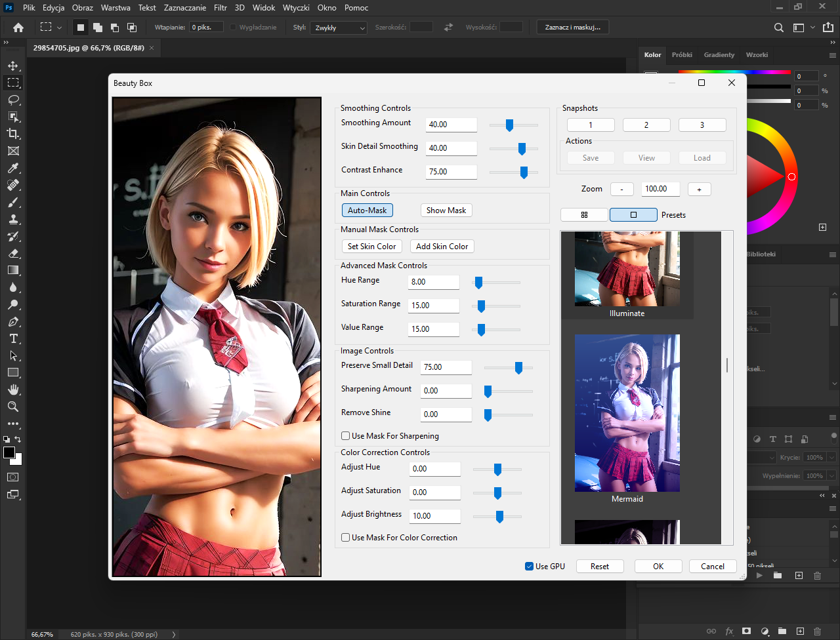This screenshot has width=840, height=640.
Task: Select the Hand tool
Action: (12, 390)
